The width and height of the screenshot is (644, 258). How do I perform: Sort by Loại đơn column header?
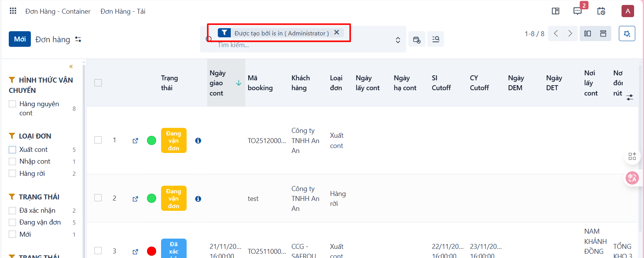[336, 83]
